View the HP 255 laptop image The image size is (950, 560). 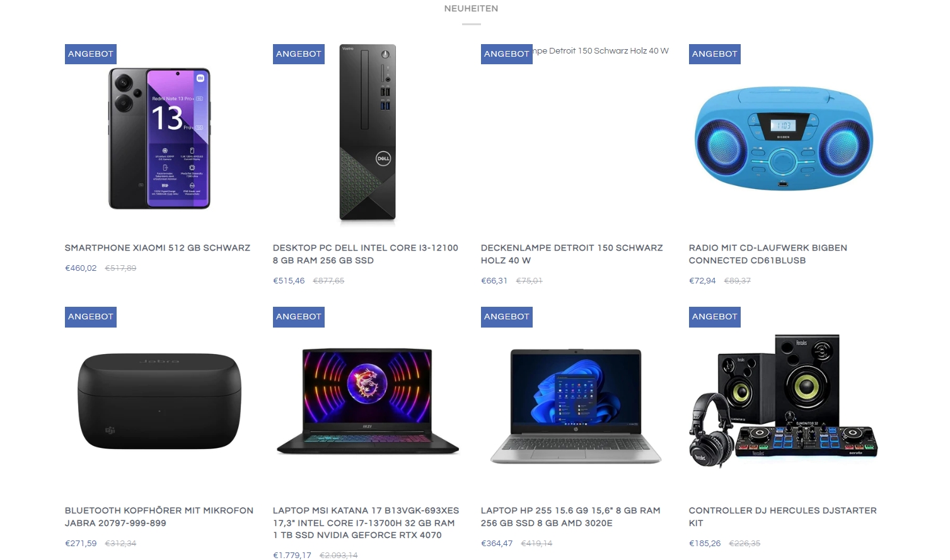576,406
